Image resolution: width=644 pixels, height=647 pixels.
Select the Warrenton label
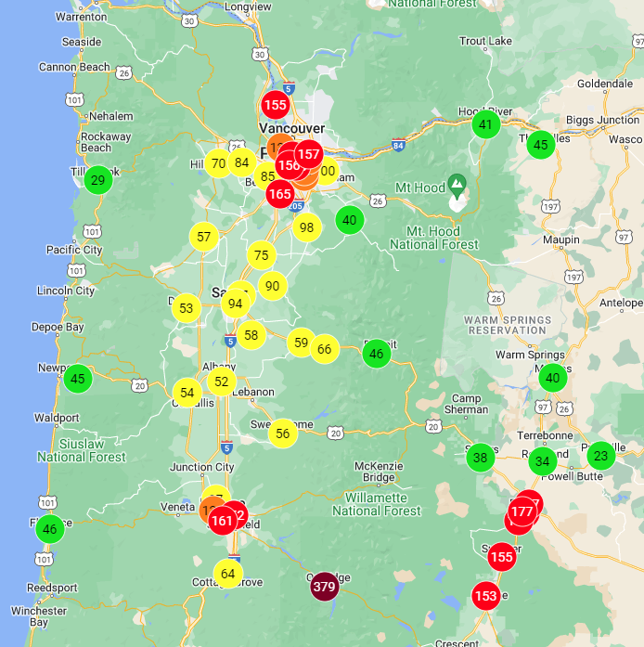[82, 17]
